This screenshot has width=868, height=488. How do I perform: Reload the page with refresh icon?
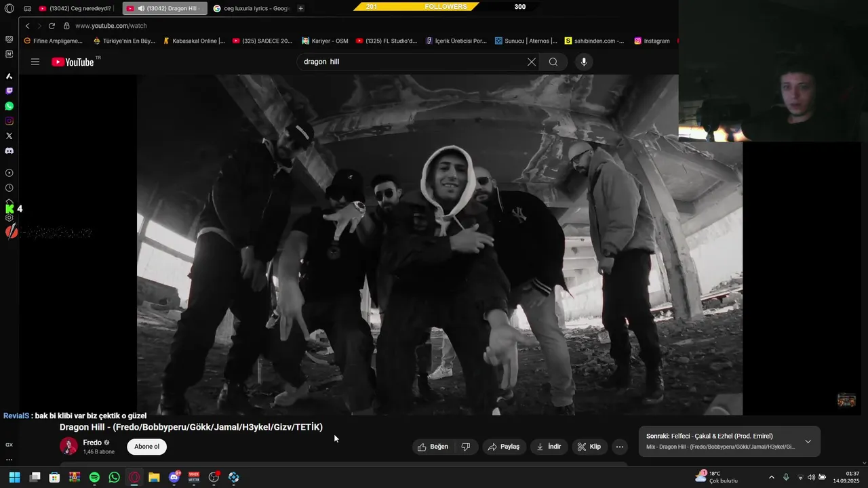(x=52, y=26)
